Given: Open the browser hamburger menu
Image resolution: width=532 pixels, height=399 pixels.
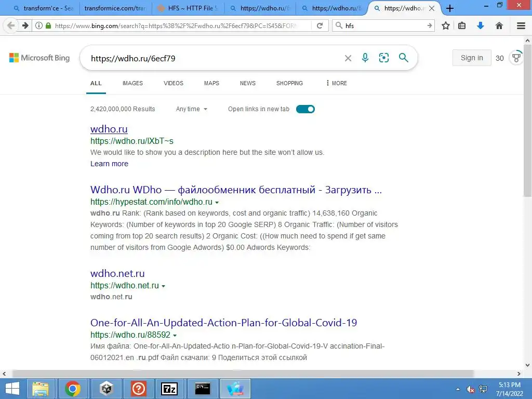Looking at the screenshot, I should pyautogui.click(x=521, y=25).
